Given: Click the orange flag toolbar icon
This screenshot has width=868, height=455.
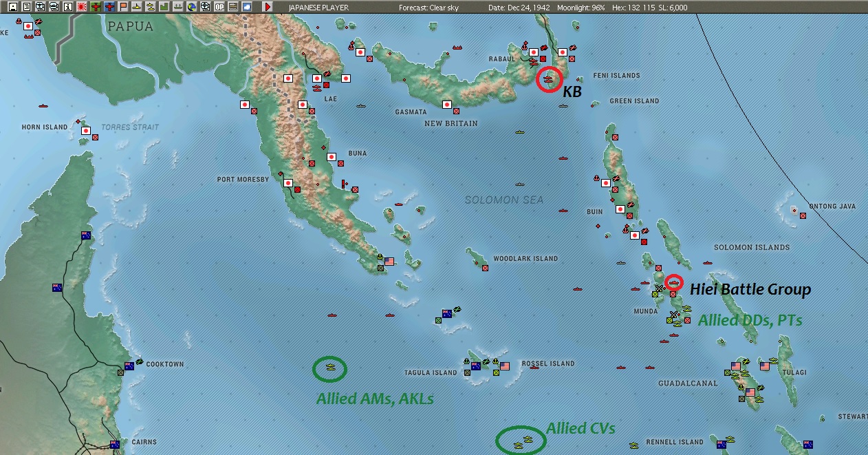Looking at the screenshot, I should point(123,7).
